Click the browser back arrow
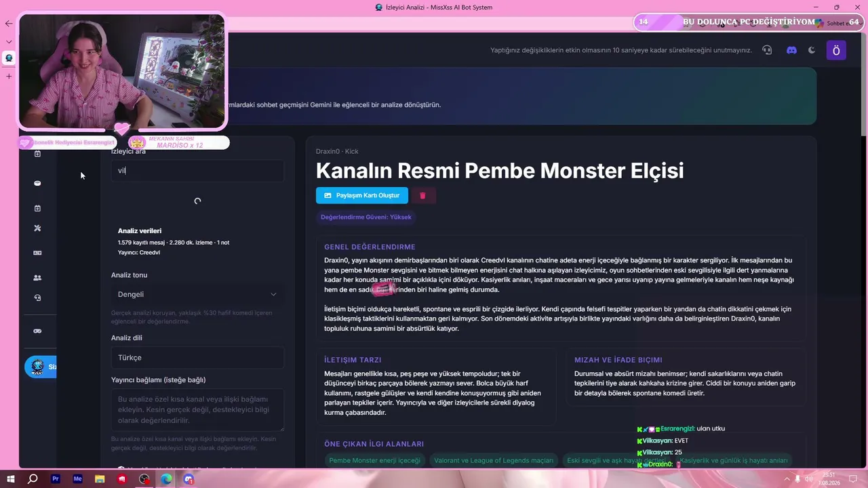Viewport: 868px width, 488px height. [x=9, y=23]
